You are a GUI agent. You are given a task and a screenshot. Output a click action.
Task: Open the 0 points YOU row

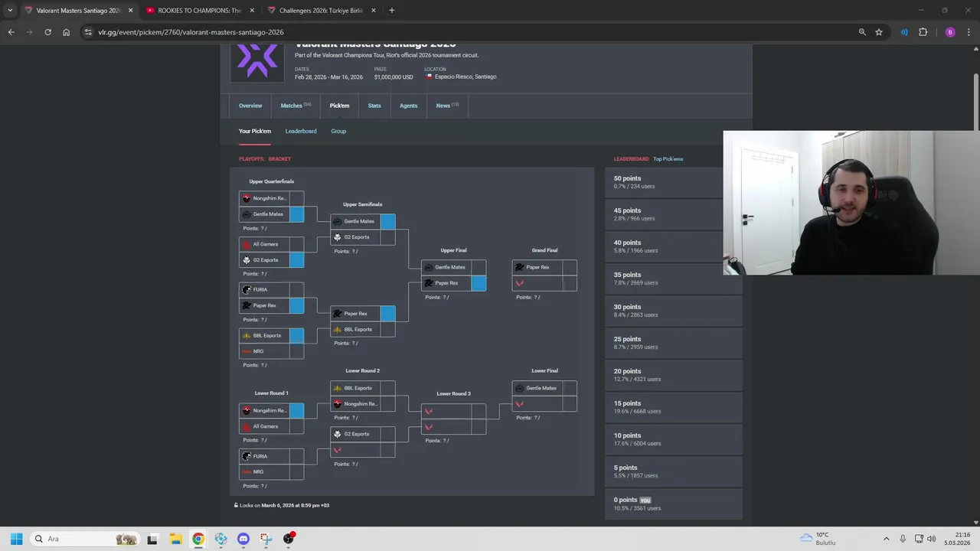click(674, 504)
